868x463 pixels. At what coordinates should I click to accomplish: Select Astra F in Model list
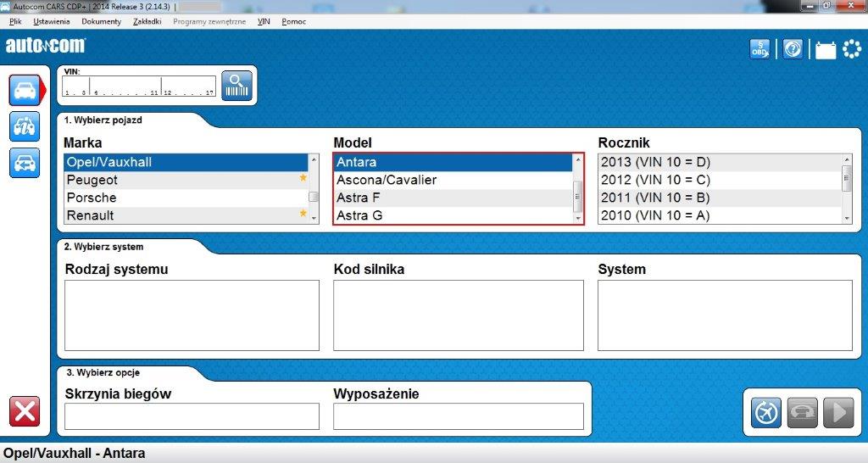[x=453, y=198]
